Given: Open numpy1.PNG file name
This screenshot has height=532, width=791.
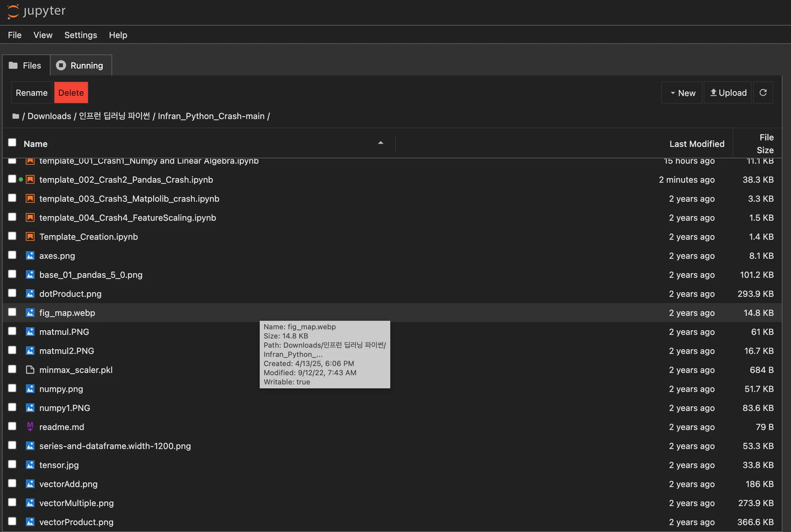Looking at the screenshot, I should tap(65, 407).
